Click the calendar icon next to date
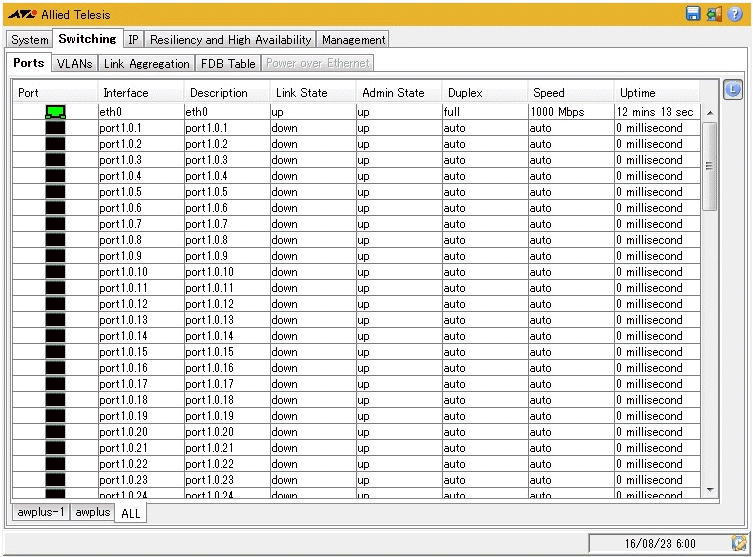The height and width of the screenshot is (557, 753). pyautogui.click(x=739, y=543)
